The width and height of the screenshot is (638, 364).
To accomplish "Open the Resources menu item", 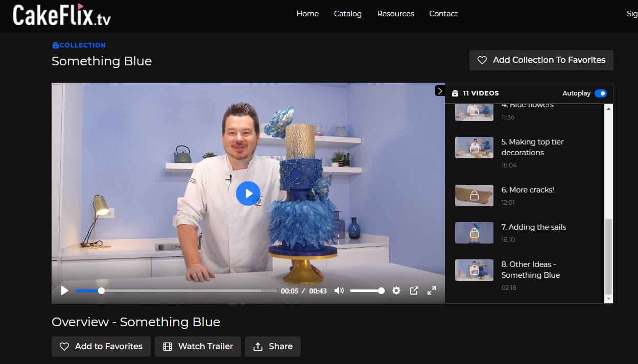I will pyautogui.click(x=395, y=14).
